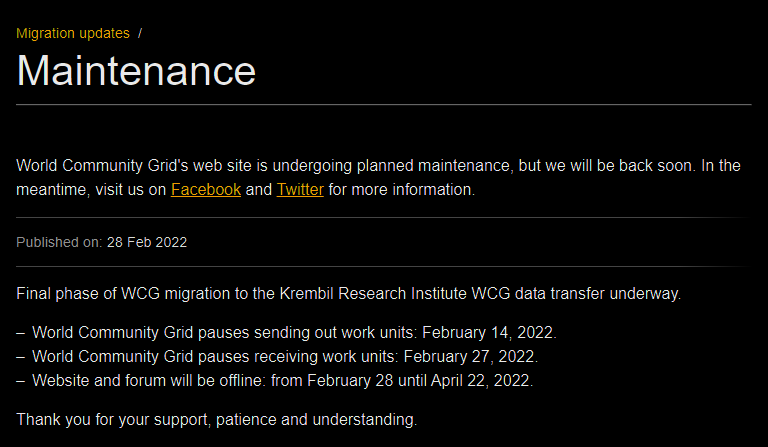This screenshot has height=447, width=768.
Task: Click the 'Published on:' label
Action: click(59, 242)
